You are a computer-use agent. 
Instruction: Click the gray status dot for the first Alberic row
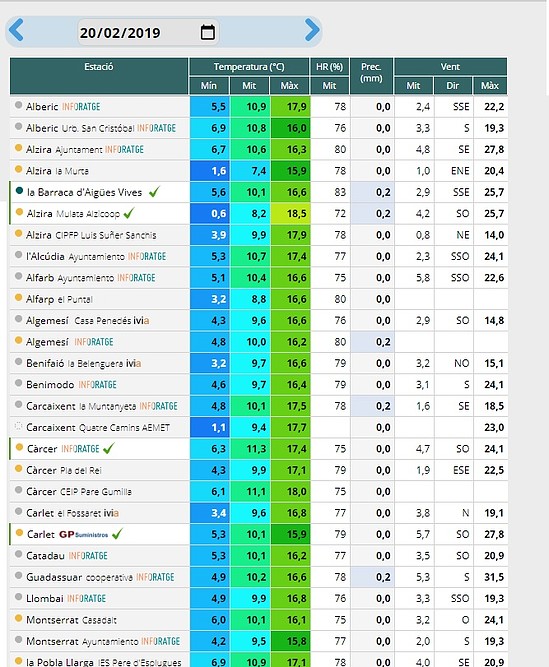pyautogui.click(x=18, y=105)
